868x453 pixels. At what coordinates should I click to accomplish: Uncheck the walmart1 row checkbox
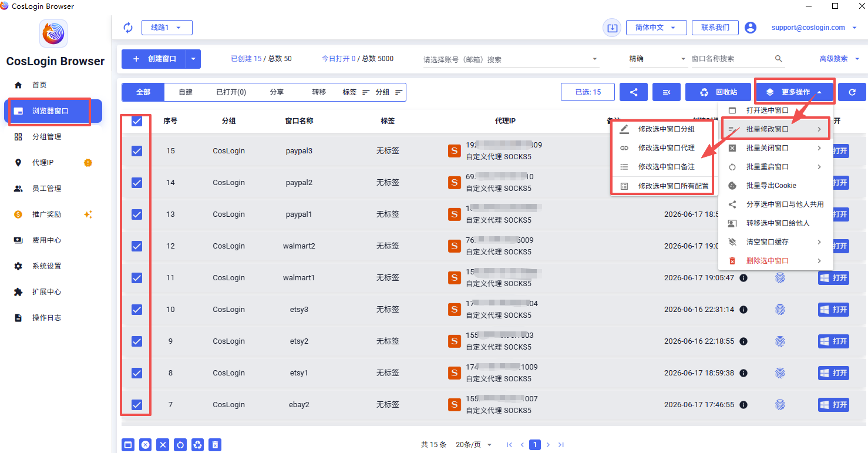137,277
